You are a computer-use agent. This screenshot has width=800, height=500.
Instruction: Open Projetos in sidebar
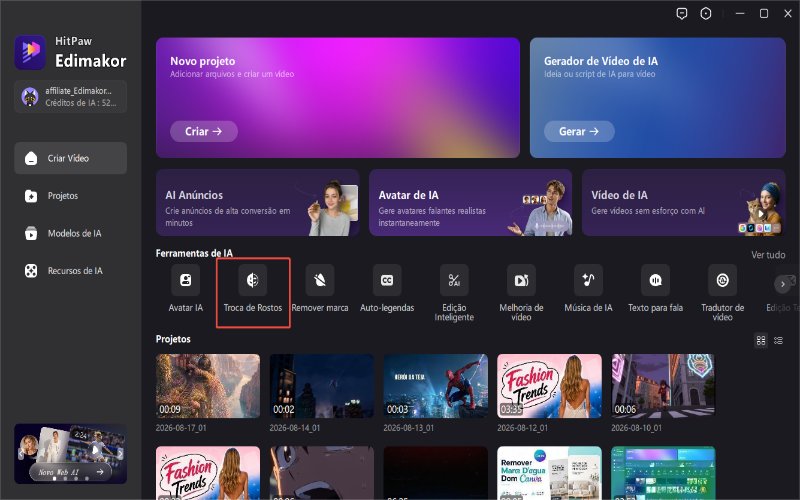click(70, 195)
